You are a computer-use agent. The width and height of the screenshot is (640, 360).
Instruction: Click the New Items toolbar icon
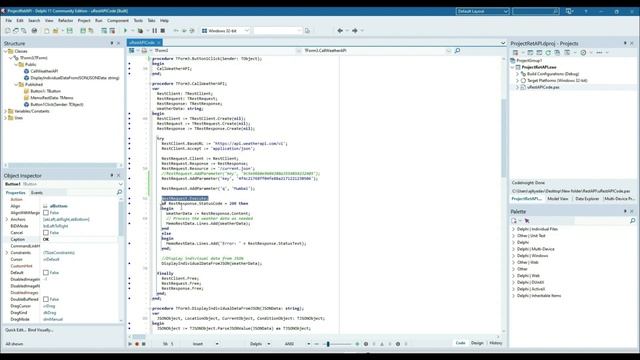click(x=47, y=31)
